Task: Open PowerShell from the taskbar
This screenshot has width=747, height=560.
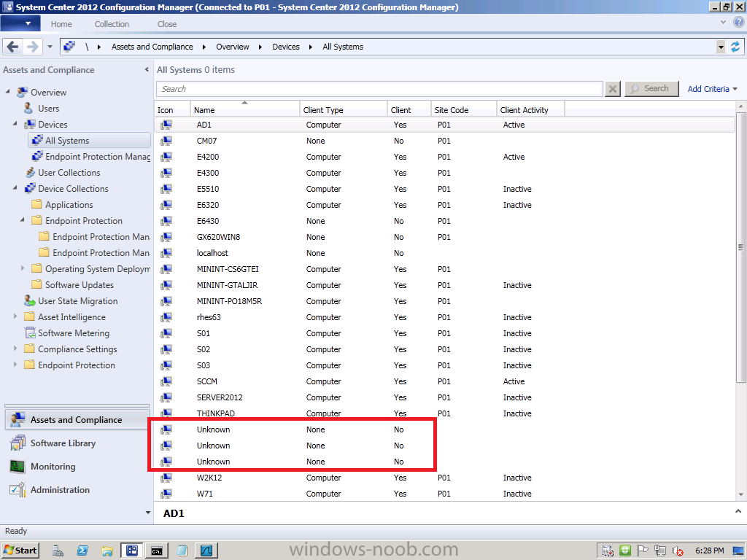Action: coord(82,551)
